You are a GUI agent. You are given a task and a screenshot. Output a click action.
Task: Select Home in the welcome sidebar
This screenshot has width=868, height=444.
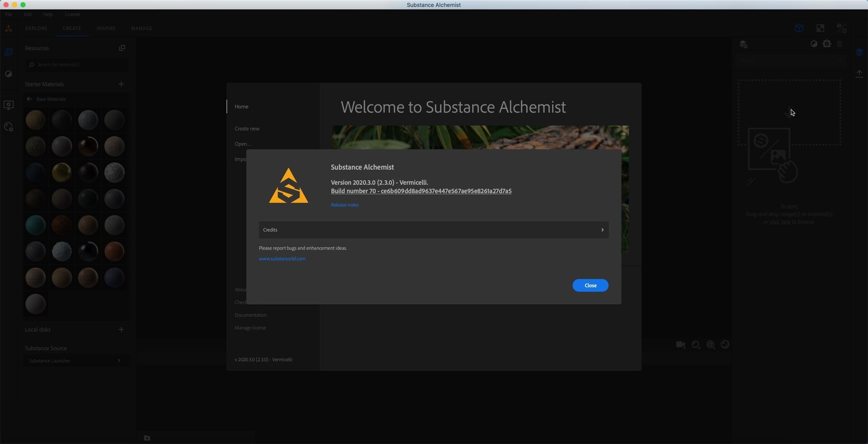(241, 107)
